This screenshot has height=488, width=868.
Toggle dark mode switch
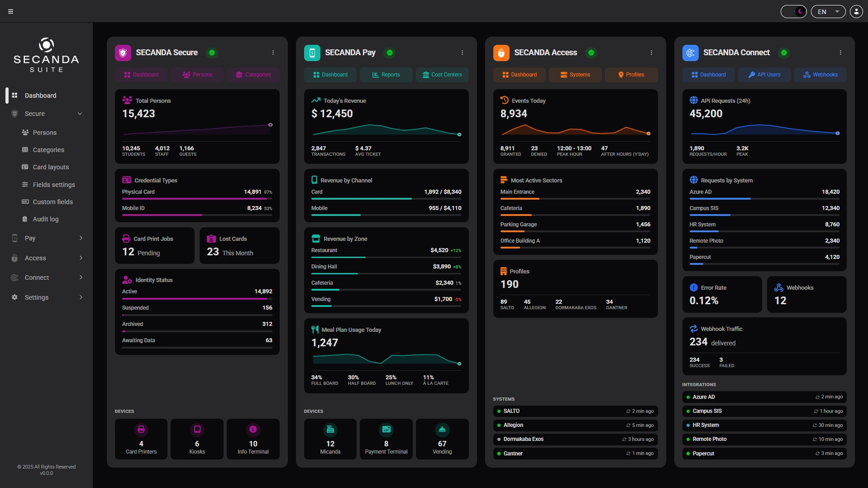pos(793,12)
